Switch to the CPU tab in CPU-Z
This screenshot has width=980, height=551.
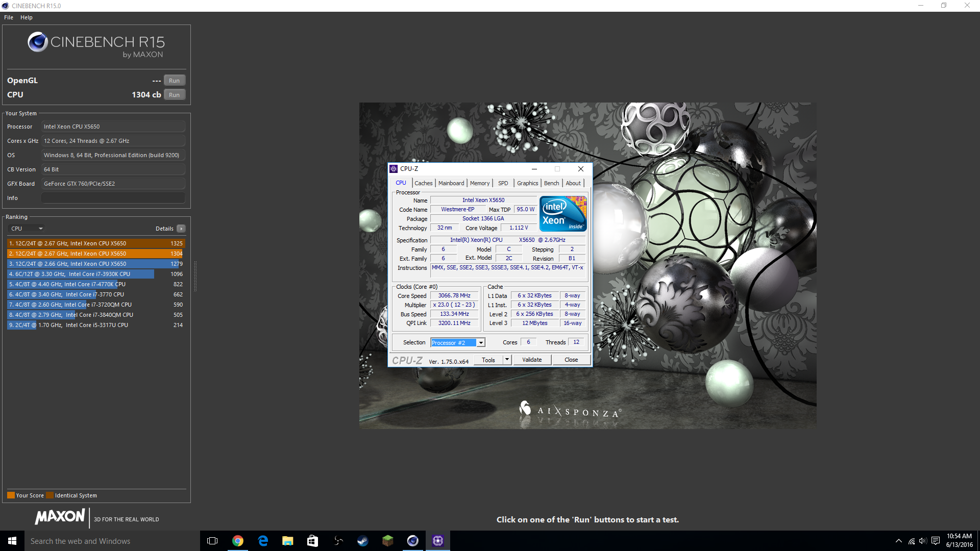[x=401, y=183]
